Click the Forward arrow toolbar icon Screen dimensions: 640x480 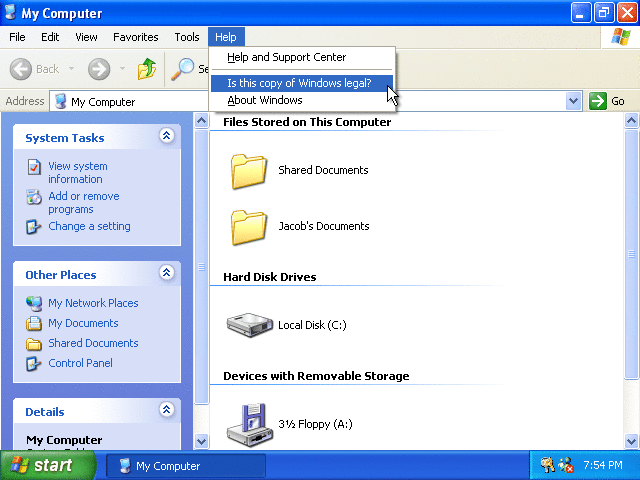tap(99, 69)
